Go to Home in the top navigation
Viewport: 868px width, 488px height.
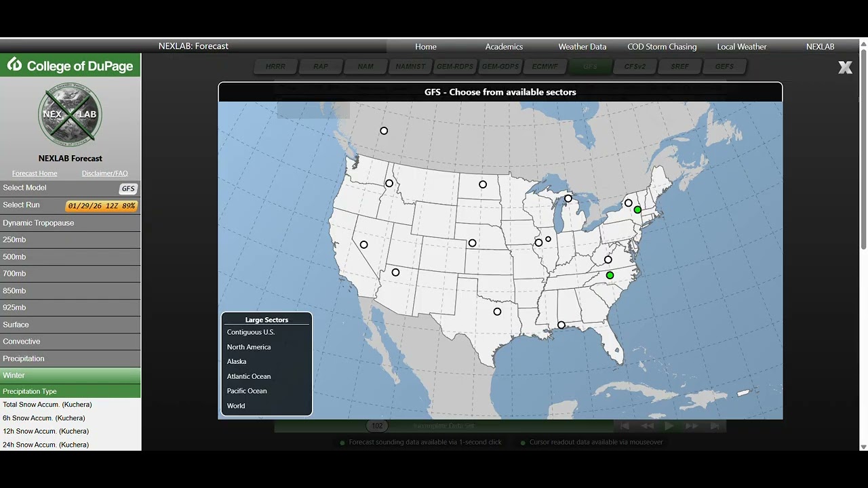pos(426,47)
